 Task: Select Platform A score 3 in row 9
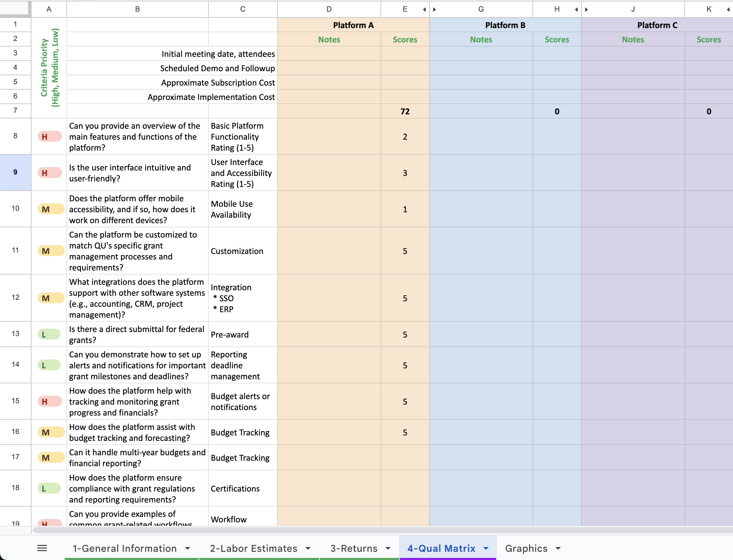coord(405,173)
